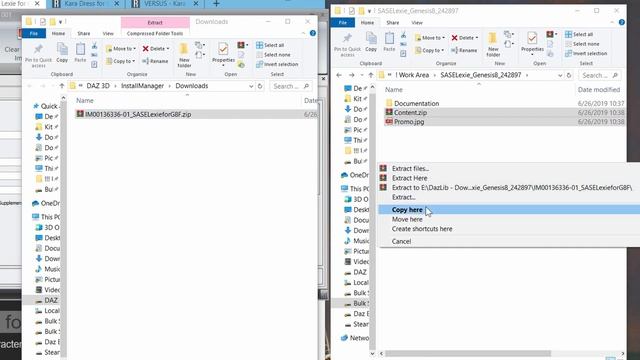640x360 pixels.
Task: Click Copy icon in Downloads window ribbon
Action: coord(62,53)
